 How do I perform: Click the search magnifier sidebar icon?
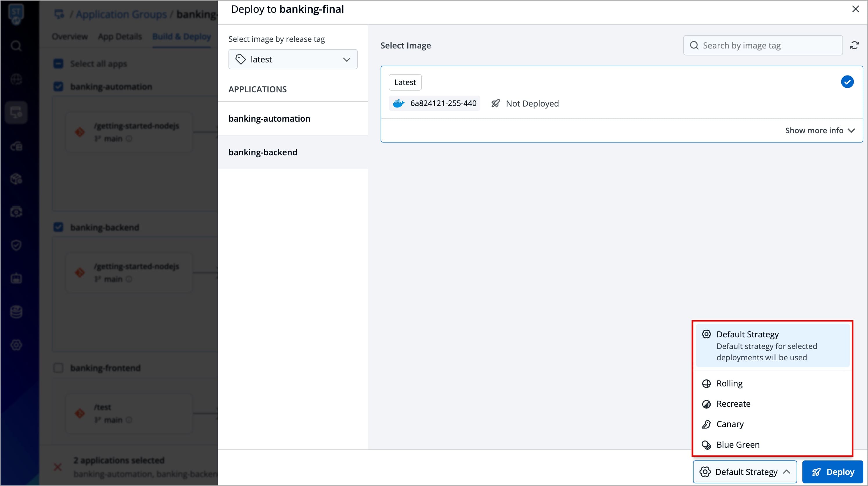16,46
